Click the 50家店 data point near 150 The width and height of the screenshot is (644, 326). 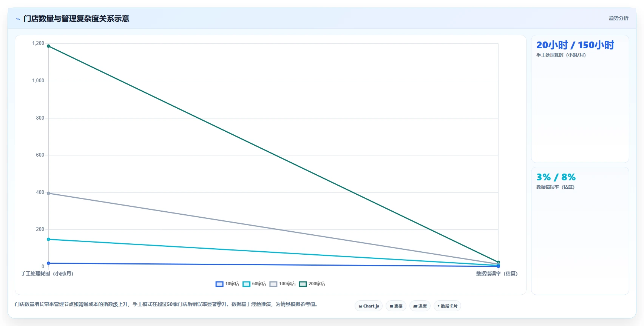click(48, 239)
